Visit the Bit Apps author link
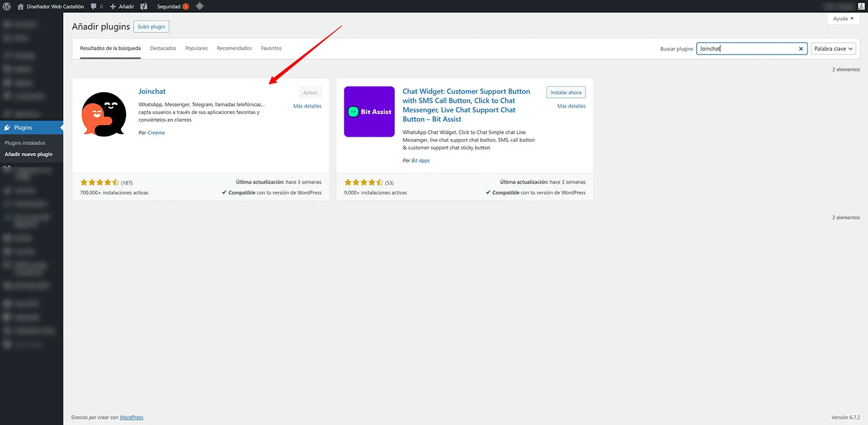Image resolution: width=868 pixels, height=425 pixels. [421, 160]
